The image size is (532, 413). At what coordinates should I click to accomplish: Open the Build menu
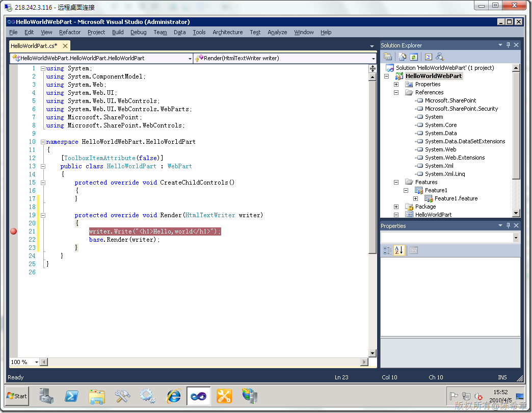pyautogui.click(x=118, y=32)
